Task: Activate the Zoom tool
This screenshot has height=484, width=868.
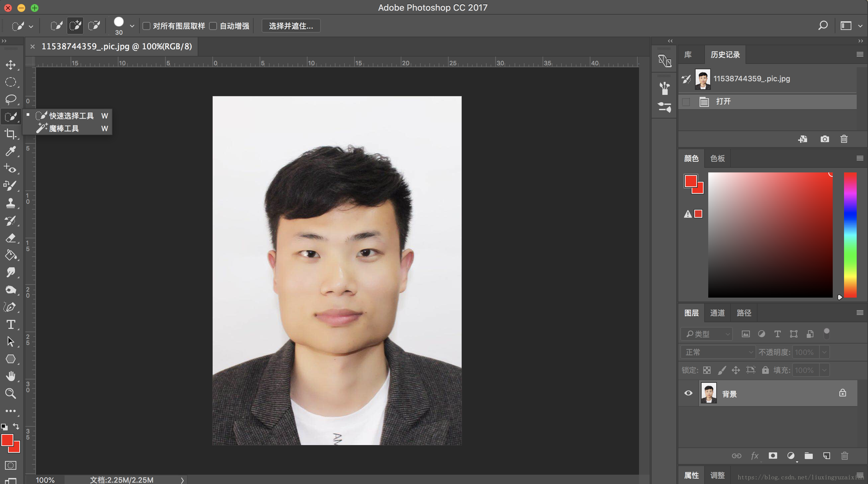Action: point(10,393)
